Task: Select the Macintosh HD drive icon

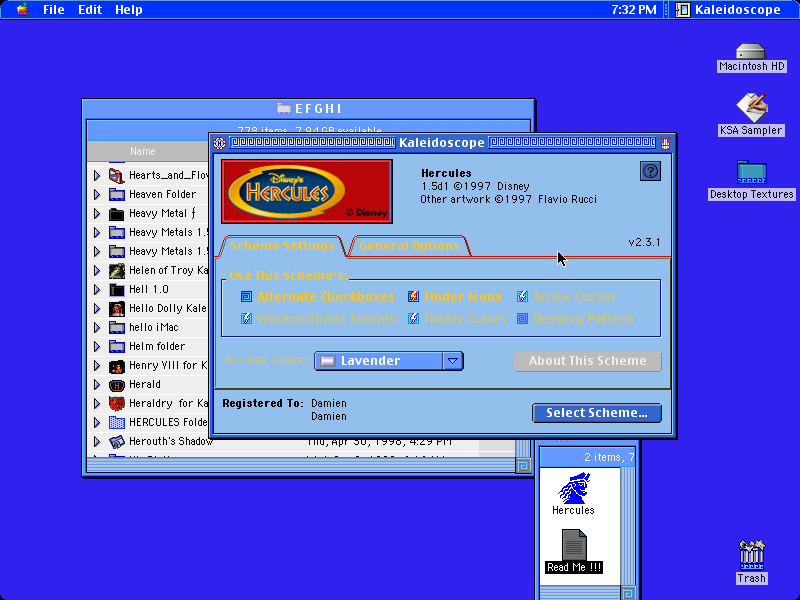Action: click(751, 52)
